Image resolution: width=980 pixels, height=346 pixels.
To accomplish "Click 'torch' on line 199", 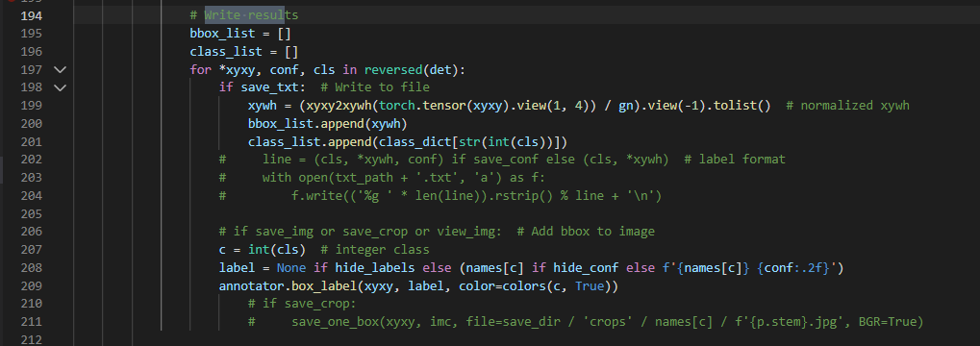I will click(396, 106).
